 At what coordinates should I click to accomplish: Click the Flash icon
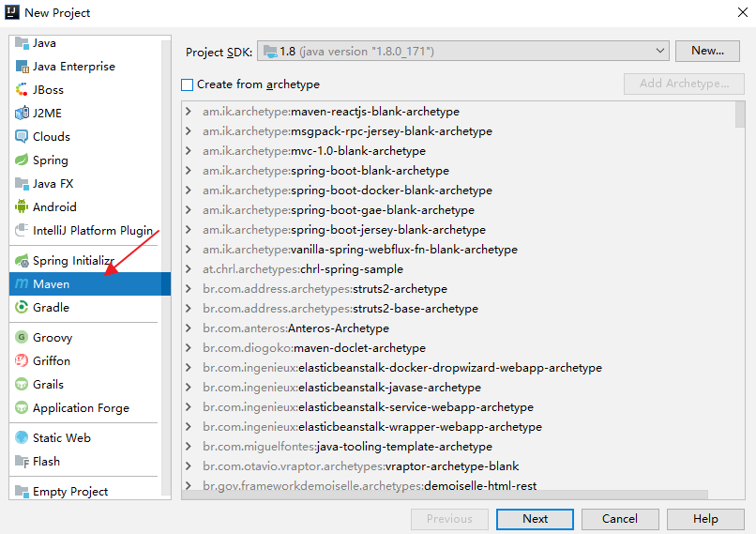pyautogui.click(x=22, y=462)
